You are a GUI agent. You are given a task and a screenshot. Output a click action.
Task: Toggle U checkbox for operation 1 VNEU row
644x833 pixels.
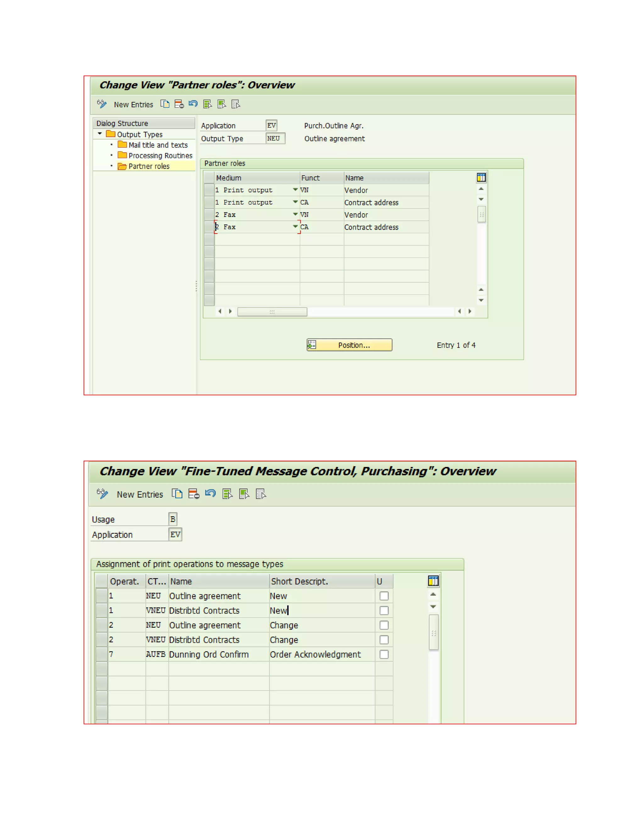pos(384,610)
